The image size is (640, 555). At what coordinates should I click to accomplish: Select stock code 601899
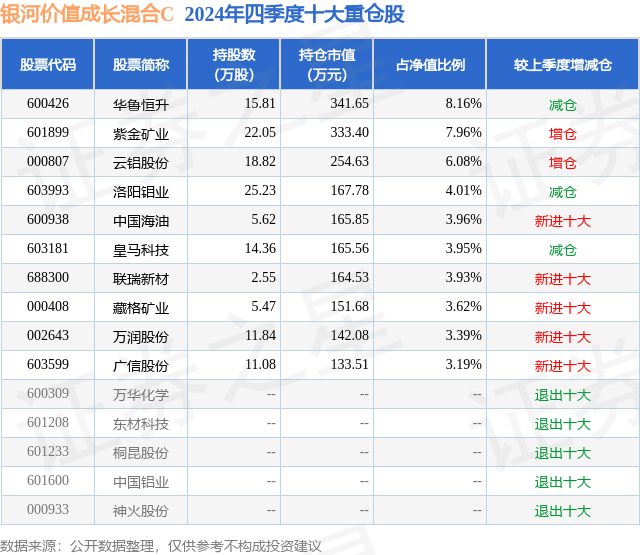point(48,133)
